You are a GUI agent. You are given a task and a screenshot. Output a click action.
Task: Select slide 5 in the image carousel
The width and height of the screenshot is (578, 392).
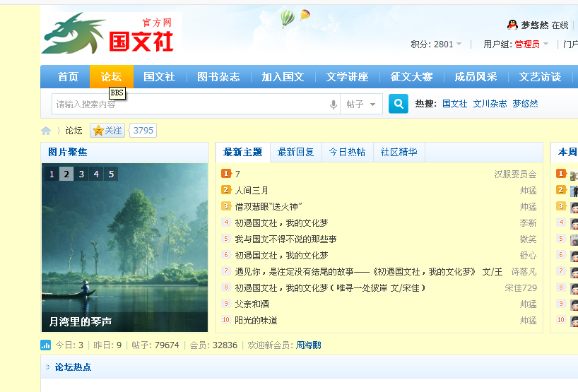tap(112, 174)
